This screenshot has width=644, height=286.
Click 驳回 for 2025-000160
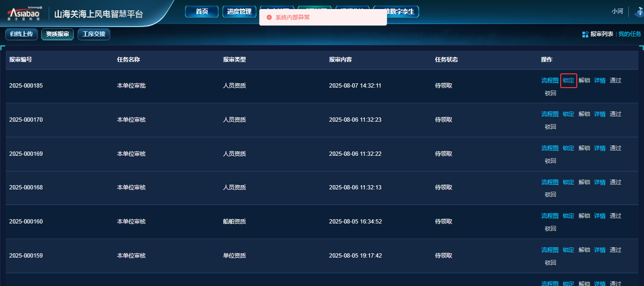click(550, 229)
